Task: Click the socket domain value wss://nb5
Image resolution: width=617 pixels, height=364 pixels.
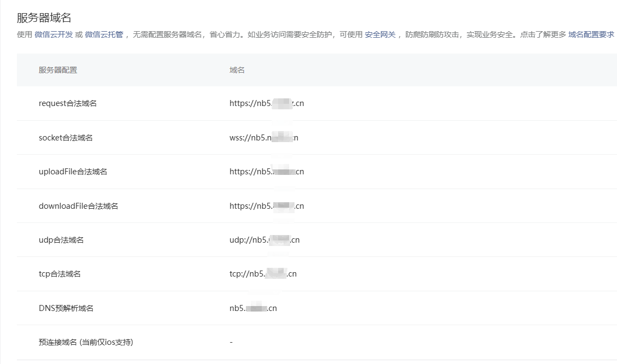Action: (x=263, y=138)
